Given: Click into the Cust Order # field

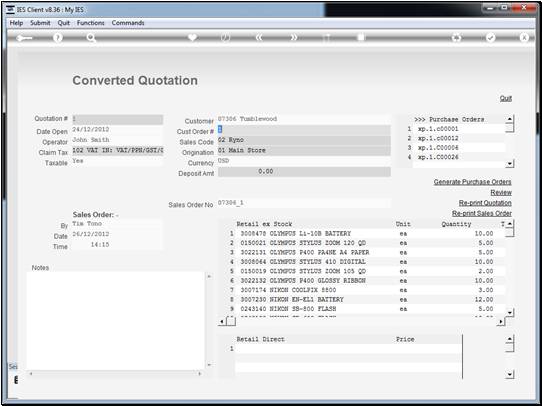Looking at the screenshot, I should click(x=304, y=130).
